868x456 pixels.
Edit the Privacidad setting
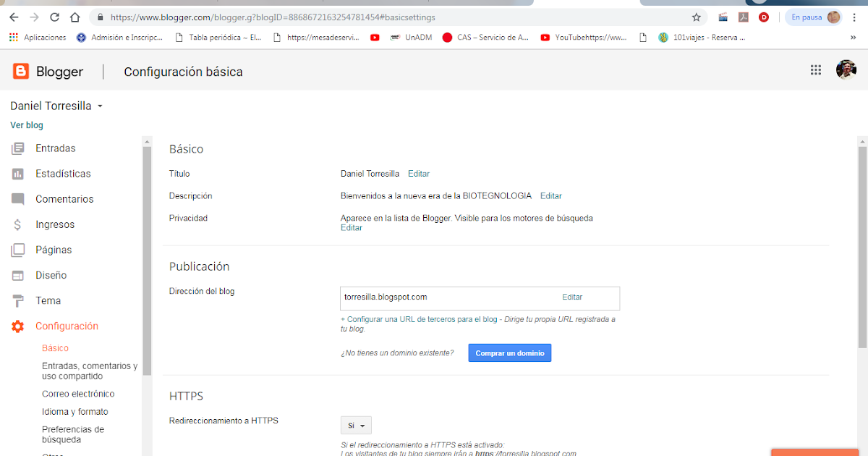pyautogui.click(x=352, y=228)
